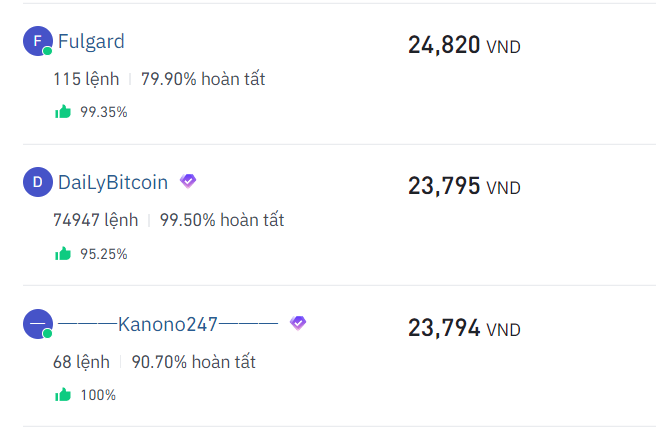
Task: Click the 90.70% hoàn tất rate
Action: point(193,362)
